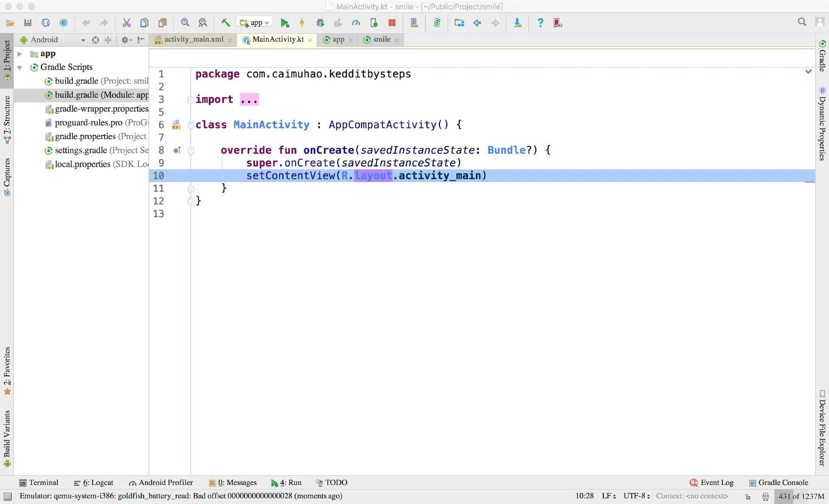Click the red Stop button
Viewport: 829px width, 504px height.
(x=391, y=23)
